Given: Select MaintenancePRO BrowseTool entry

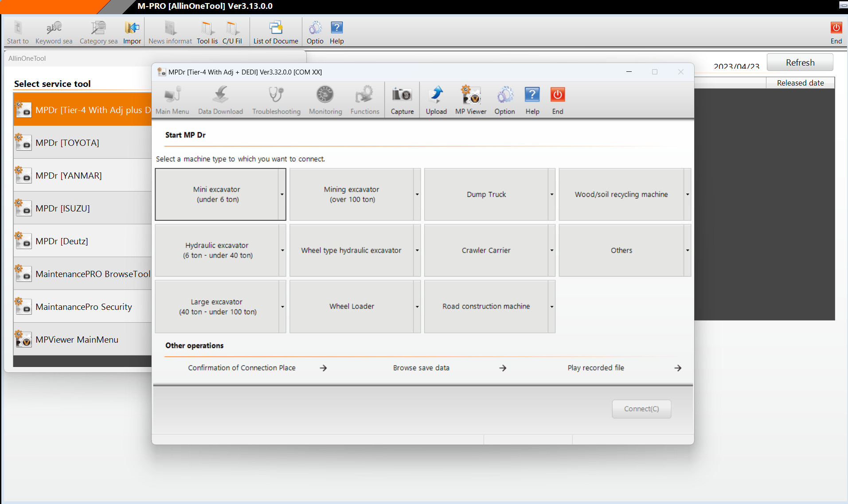Looking at the screenshot, I should pos(82,274).
